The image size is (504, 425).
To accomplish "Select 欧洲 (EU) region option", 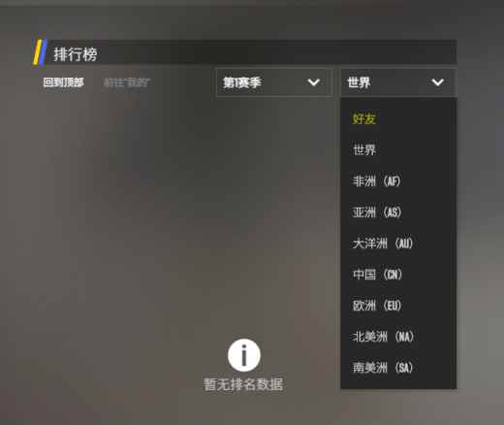I will click(x=398, y=306).
